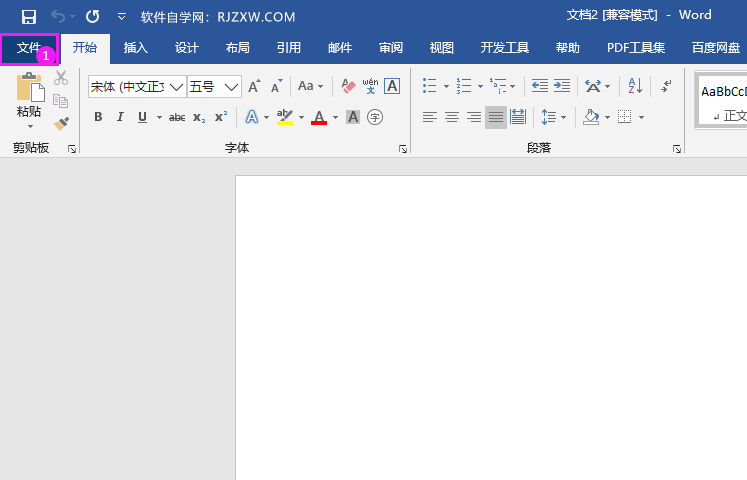Toggle Superscript formatting
Image resolution: width=747 pixels, height=480 pixels.
(x=221, y=117)
